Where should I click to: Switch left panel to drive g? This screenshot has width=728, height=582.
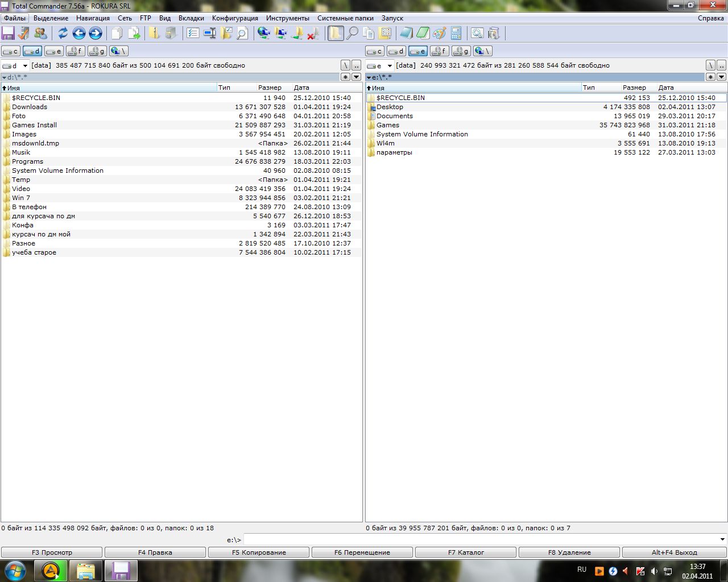97,51
